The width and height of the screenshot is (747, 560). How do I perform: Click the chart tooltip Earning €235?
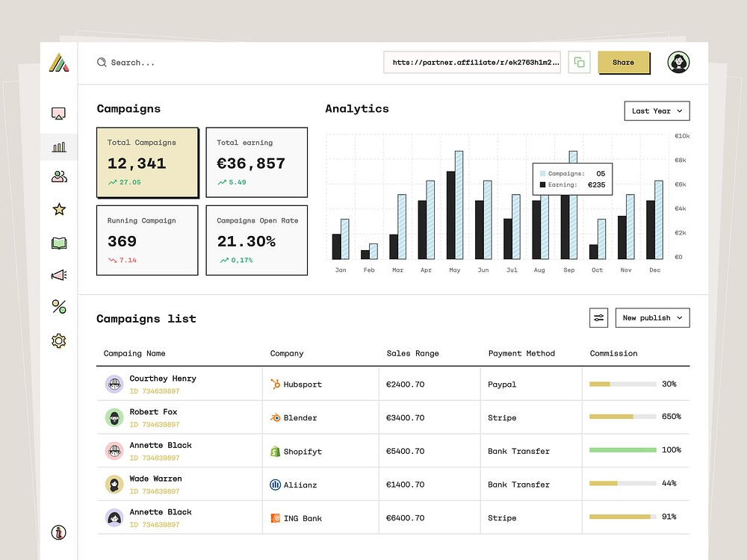point(573,184)
